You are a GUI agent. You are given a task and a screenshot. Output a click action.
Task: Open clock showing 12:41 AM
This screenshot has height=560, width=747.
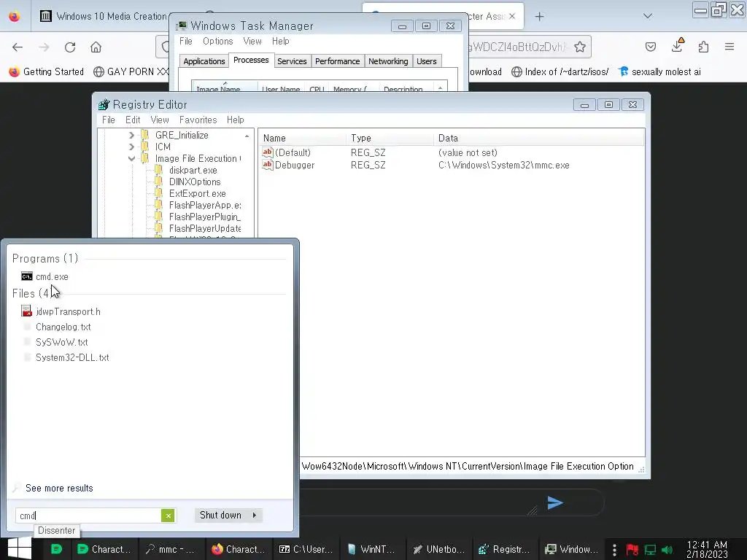coord(707,550)
